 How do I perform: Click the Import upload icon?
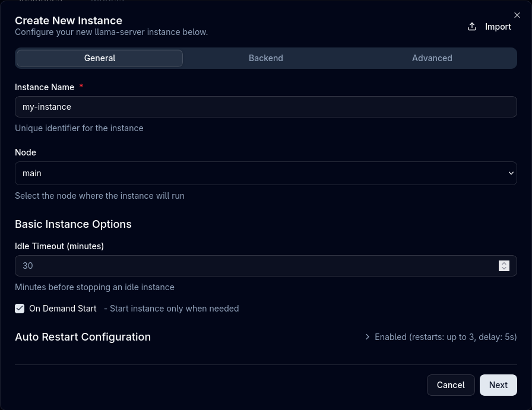(471, 26)
